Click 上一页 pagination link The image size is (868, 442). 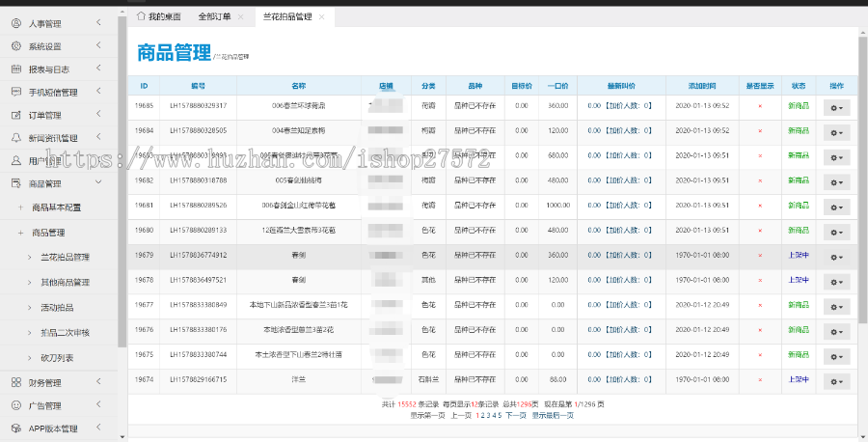click(461, 415)
